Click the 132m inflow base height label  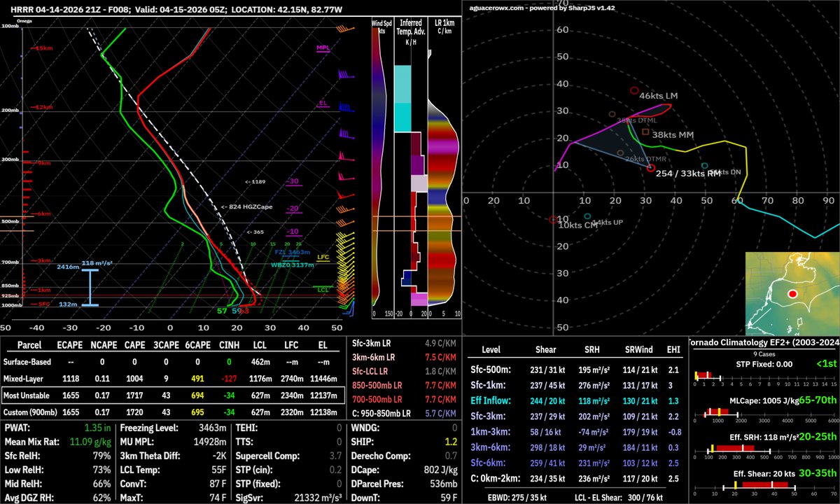coord(68,304)
